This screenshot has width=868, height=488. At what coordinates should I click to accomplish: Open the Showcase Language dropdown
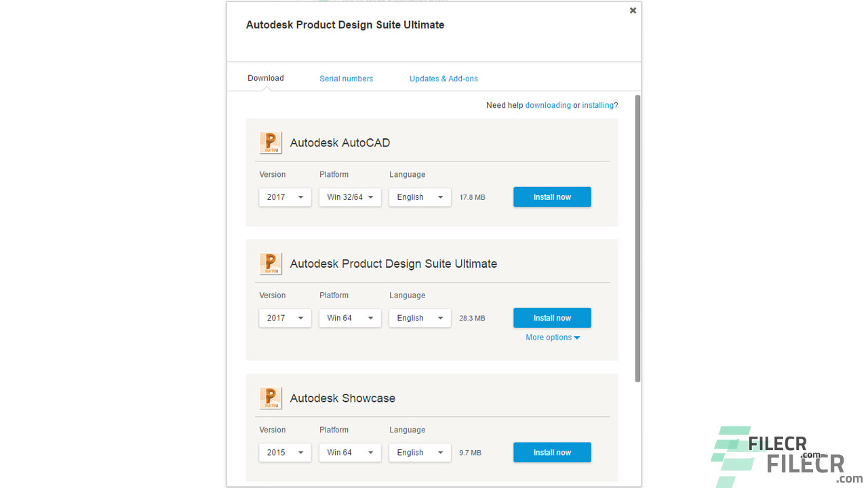pos(420,452)
